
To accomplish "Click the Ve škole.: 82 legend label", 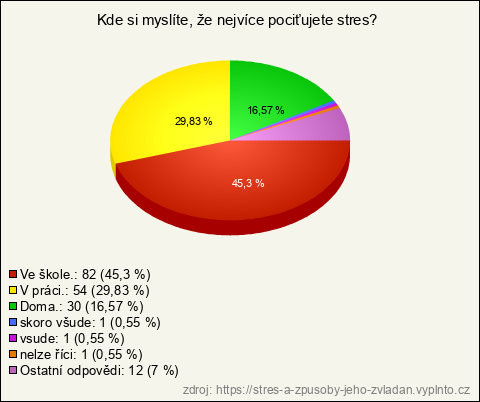I will pyautogui.click(x=85, y=274).
